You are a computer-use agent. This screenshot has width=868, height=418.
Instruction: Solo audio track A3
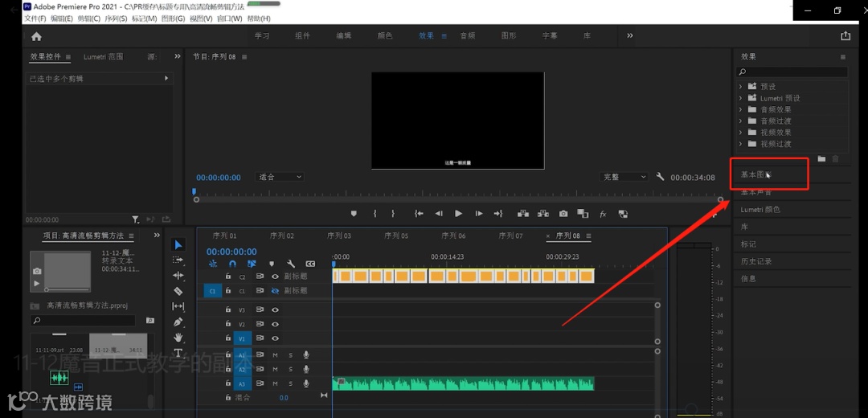290,383
